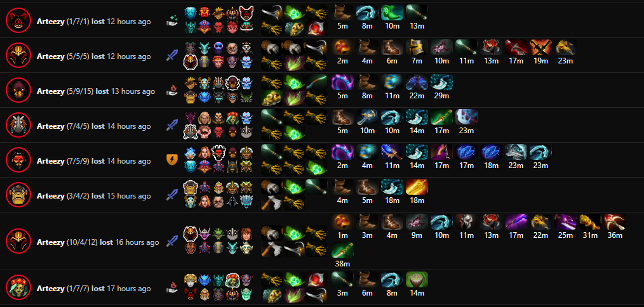
Task: Click the flaming sword item timed 18m
Action: pyautogui.click(x=417, y=186)
